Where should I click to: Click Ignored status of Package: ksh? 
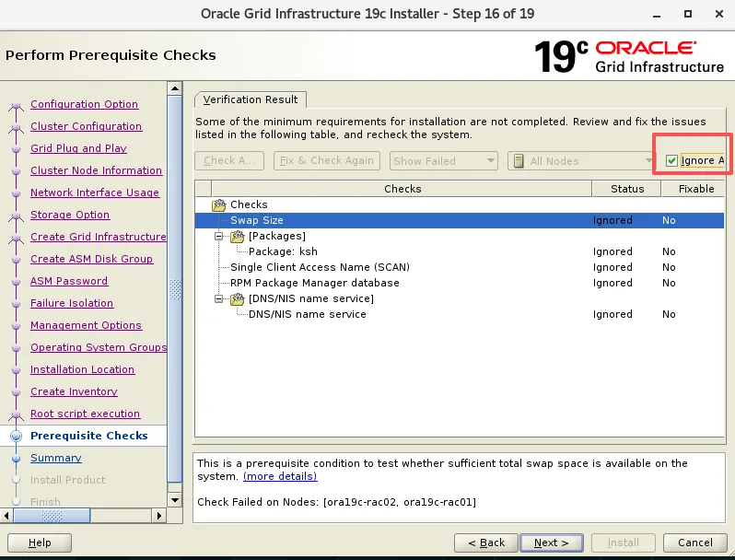tap(612, 251)
